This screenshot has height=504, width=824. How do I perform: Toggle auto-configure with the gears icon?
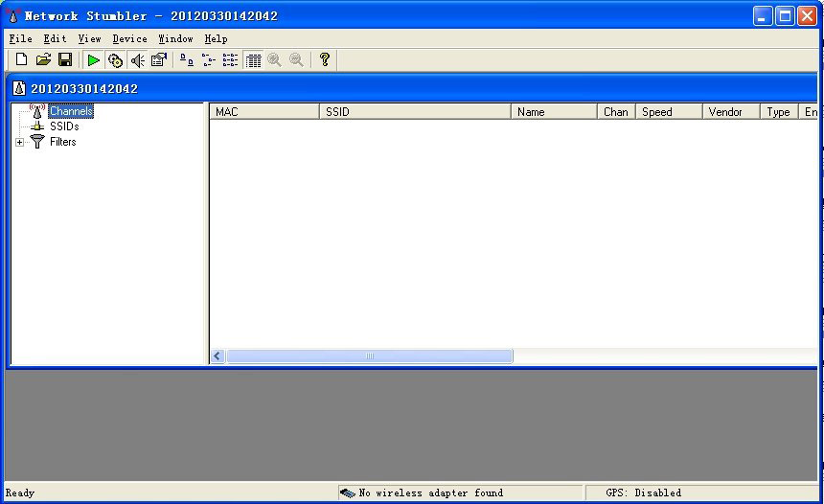[x=115, y=60]
